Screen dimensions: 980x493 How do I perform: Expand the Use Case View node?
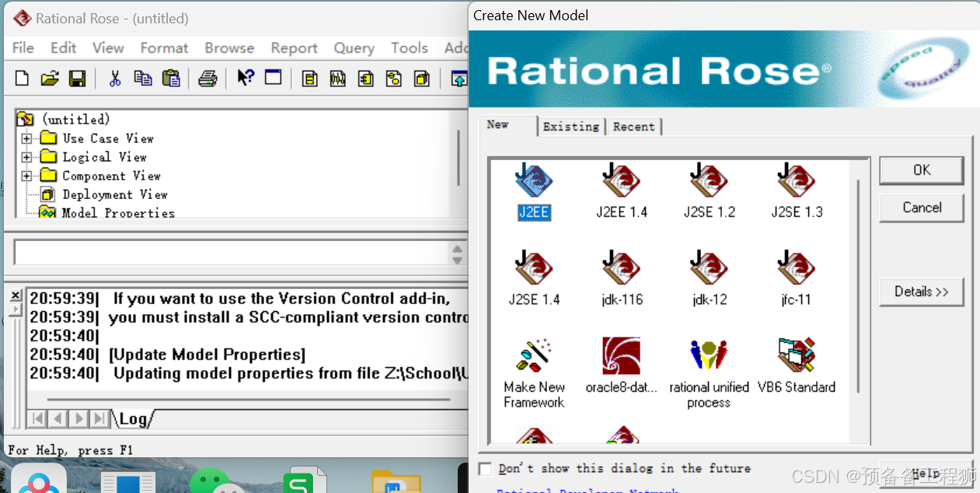(26, 138)
